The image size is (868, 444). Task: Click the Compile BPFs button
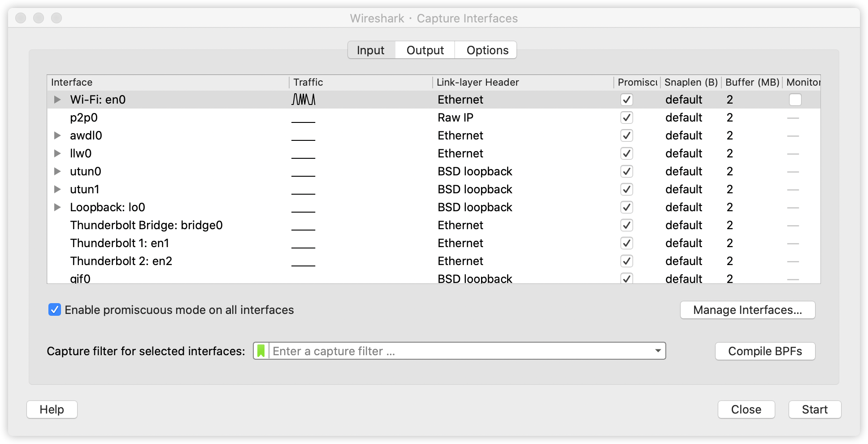[765, 351]
